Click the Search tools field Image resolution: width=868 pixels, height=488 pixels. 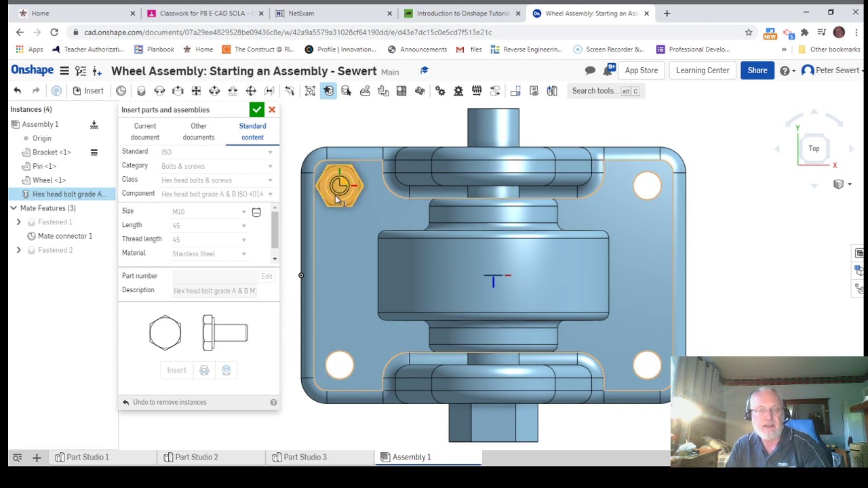pos(606,91)
